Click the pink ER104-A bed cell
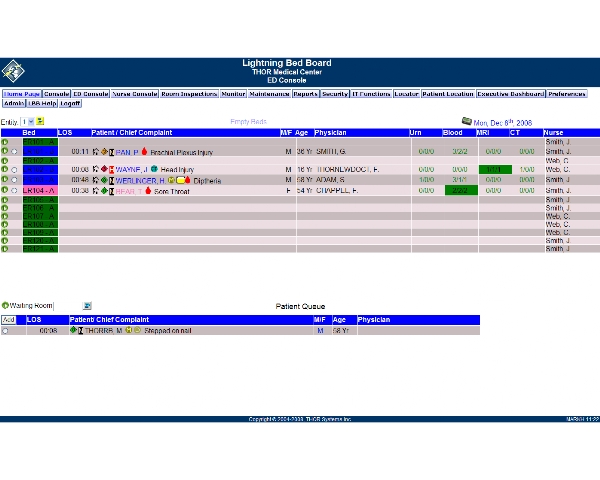Viewport: 600px width, 480px height. 40,190
